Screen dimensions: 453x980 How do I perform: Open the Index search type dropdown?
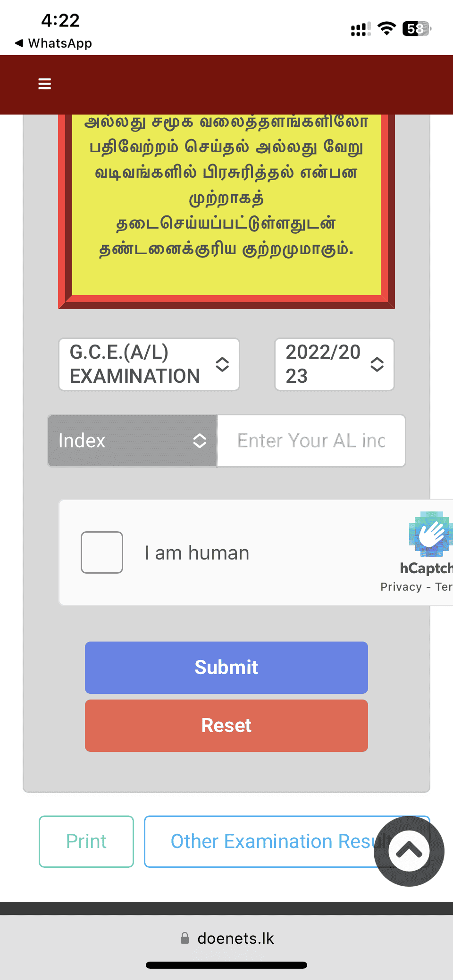click(118, 441)
